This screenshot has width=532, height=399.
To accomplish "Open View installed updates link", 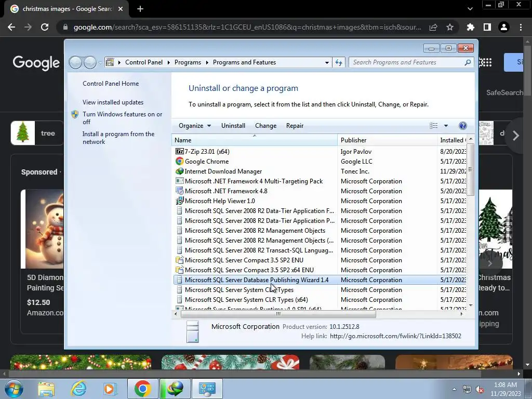I will coord(113,102).
